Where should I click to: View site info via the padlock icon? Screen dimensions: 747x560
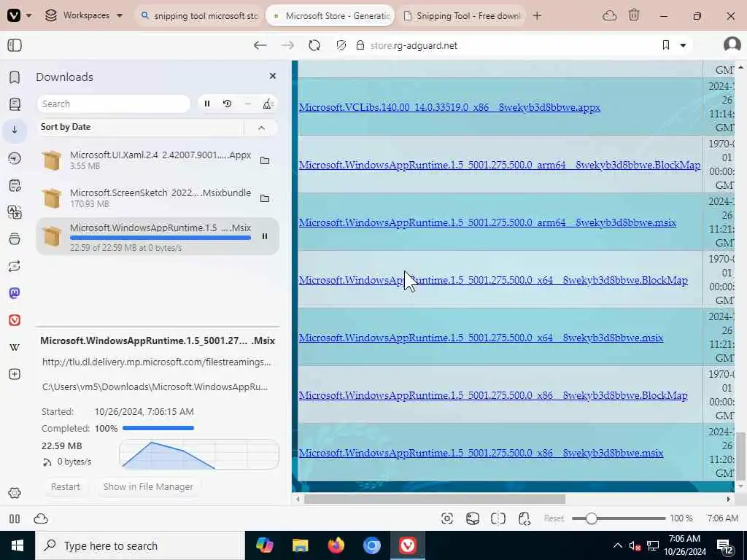pyautogui.click(x=360, y=45)
